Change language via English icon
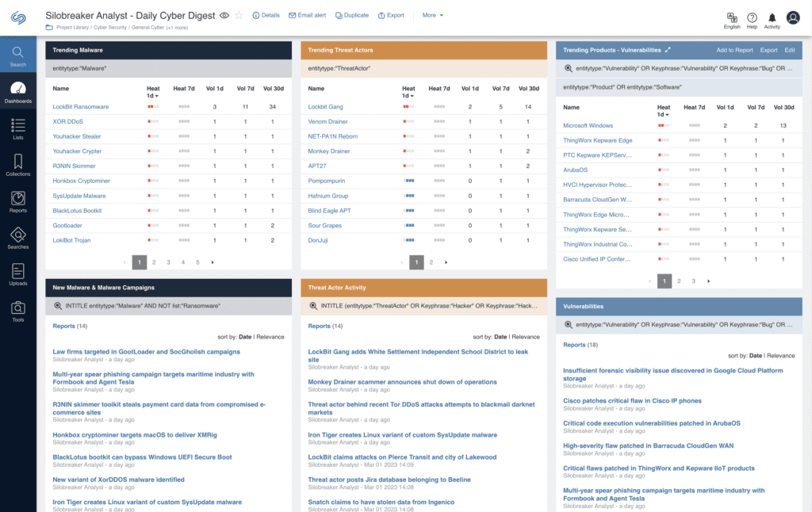The image size is (812, 512). click(x=732, y=21)
